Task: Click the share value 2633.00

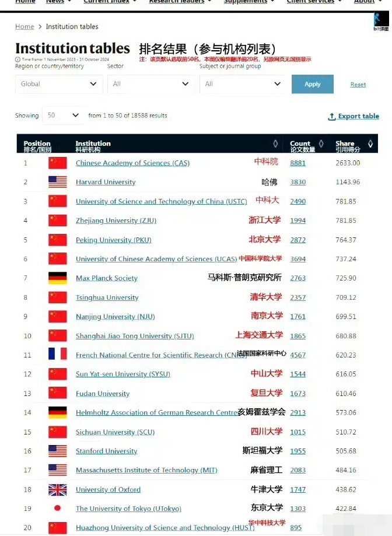Action: coord(348,163)
